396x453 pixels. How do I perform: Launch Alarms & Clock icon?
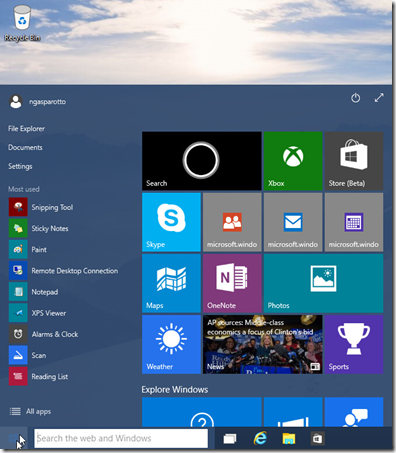[18, 334]
